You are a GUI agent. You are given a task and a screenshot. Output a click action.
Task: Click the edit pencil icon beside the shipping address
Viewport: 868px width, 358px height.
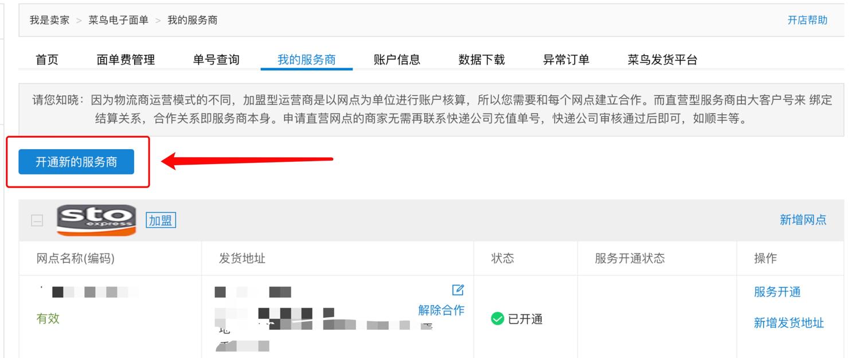pyautogui.click(x=456, y=290)
